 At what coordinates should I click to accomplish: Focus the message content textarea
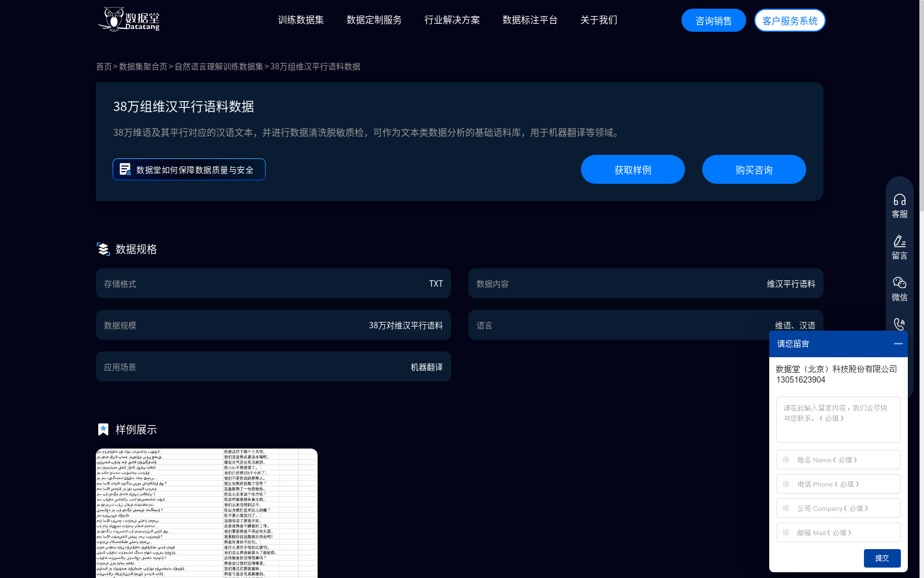(839, 420)
